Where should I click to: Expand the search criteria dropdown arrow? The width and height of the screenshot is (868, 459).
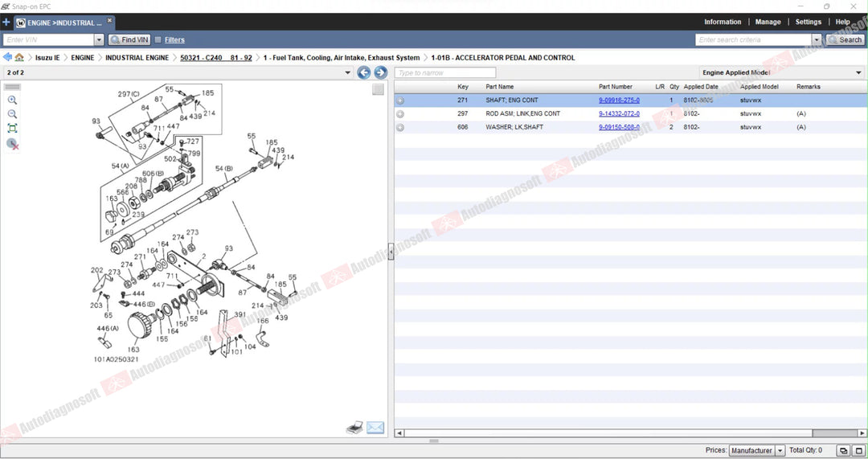click(x=817, y=40)
